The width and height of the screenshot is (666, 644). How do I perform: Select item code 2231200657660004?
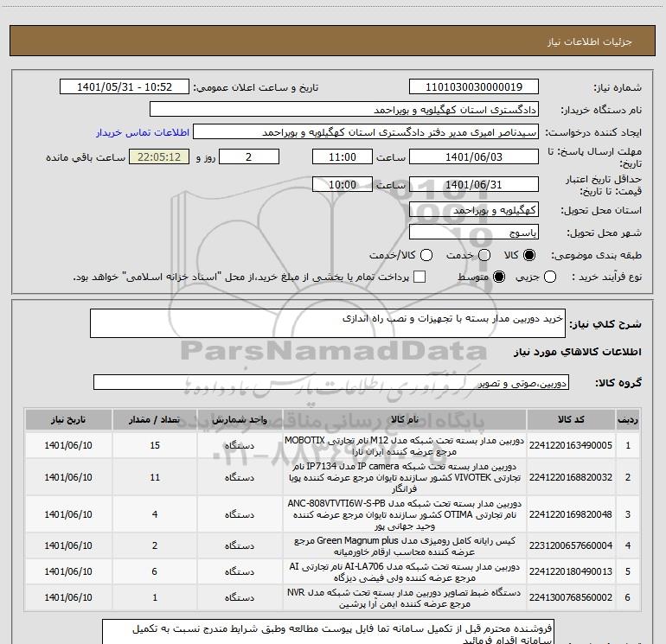tap(571, 545)
